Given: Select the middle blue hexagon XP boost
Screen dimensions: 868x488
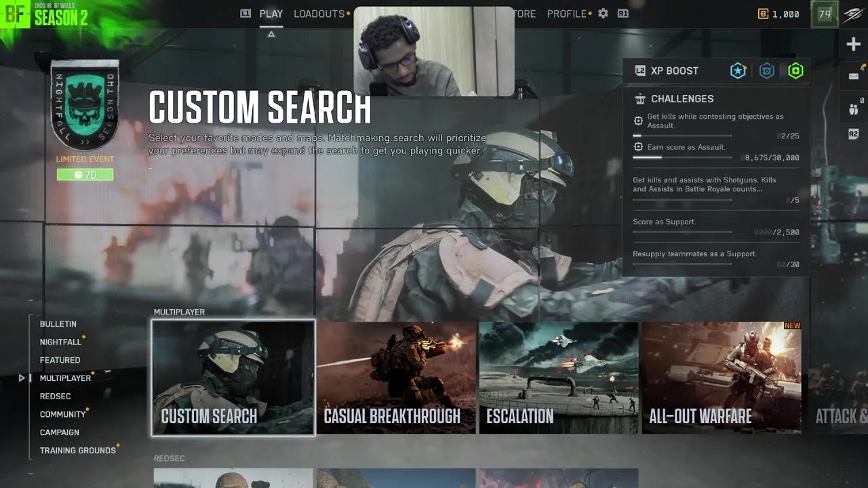Looking at the screenshot, I should pyautogui.click(x=767, y=70).
